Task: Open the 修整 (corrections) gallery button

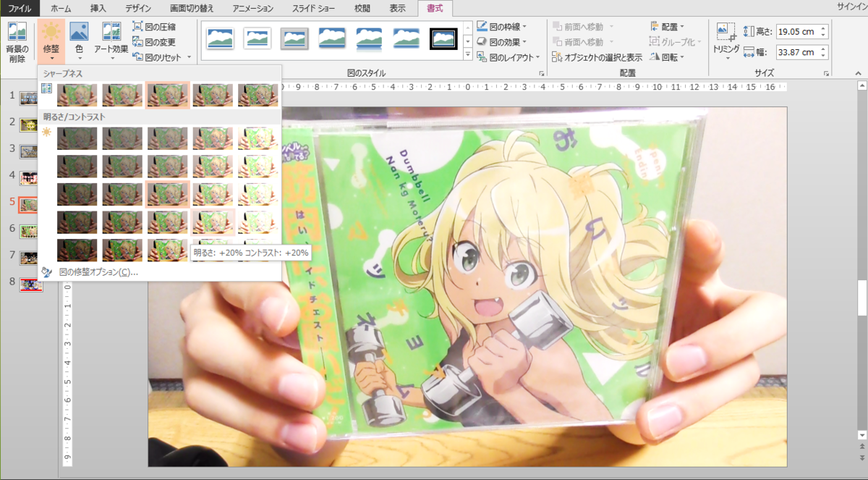Action: pos(51,41)
